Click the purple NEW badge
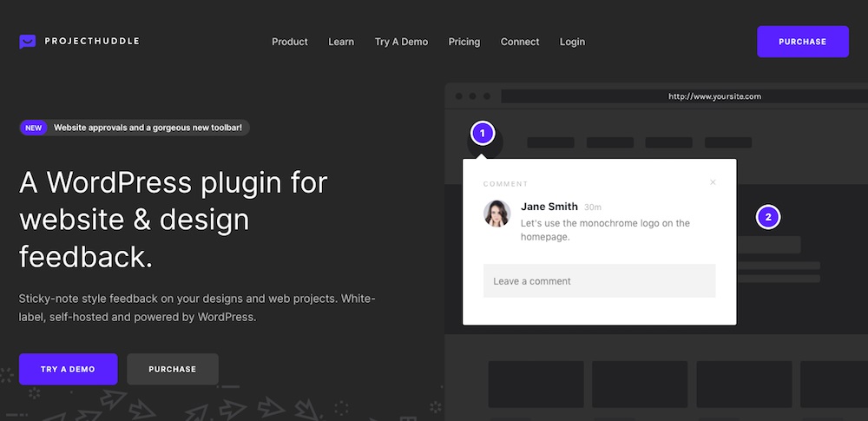 34,128
